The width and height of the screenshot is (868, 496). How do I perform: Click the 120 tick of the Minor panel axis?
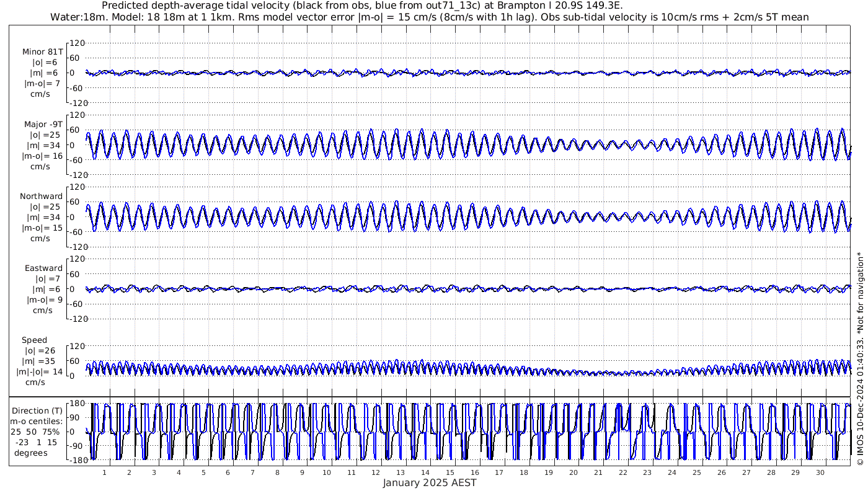[x=76, y=43]
